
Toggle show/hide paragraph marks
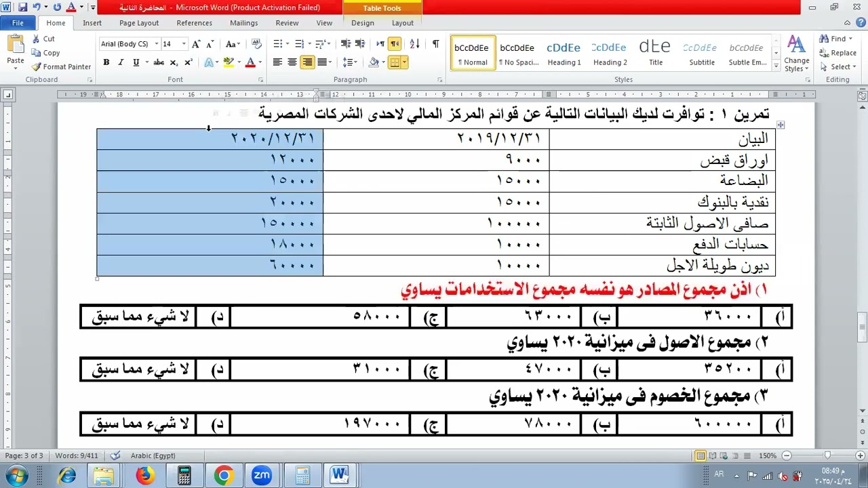[435, 44]
